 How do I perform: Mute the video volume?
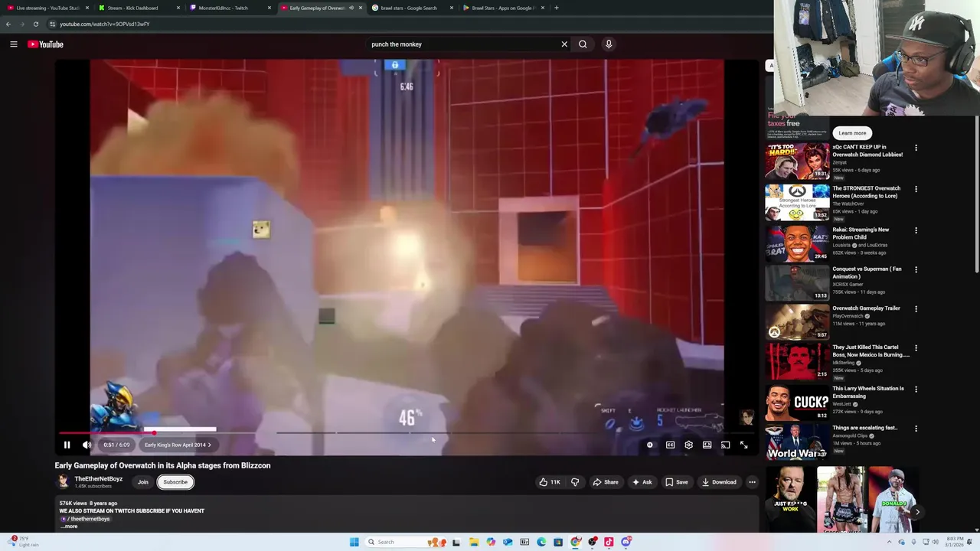87,445
